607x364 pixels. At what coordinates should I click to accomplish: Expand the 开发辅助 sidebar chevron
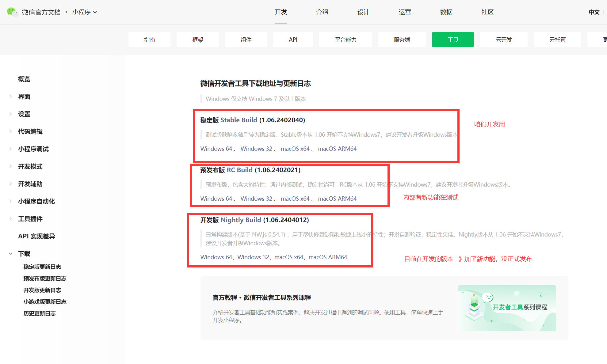coord(10,184)
